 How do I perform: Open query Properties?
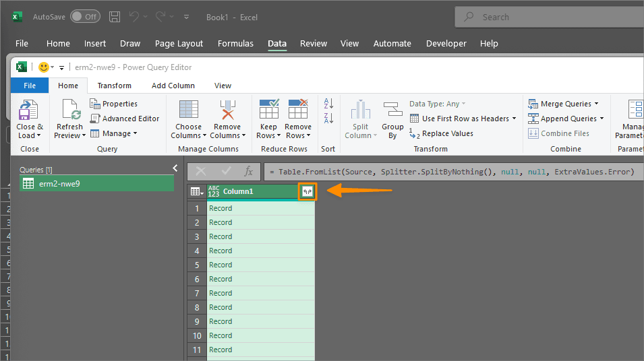(114, 104)
